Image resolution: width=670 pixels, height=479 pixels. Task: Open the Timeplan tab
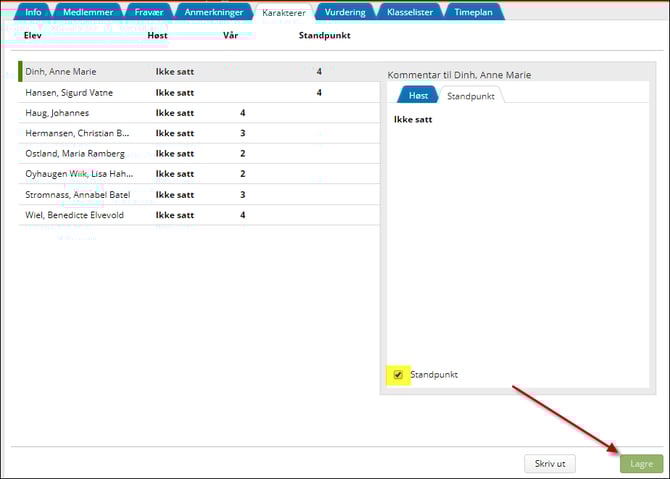click(472, 12)
